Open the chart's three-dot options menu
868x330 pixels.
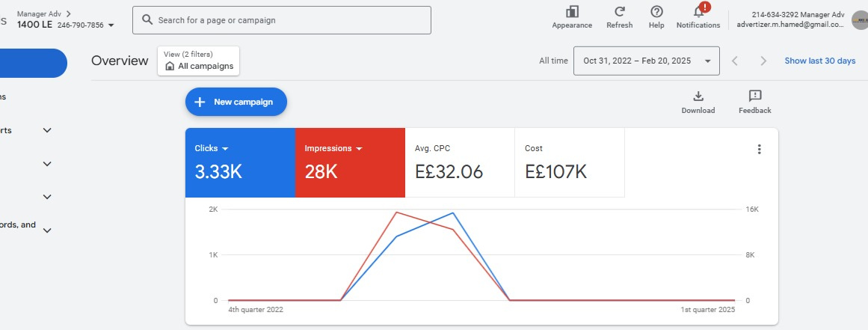(x=759, y=149)
